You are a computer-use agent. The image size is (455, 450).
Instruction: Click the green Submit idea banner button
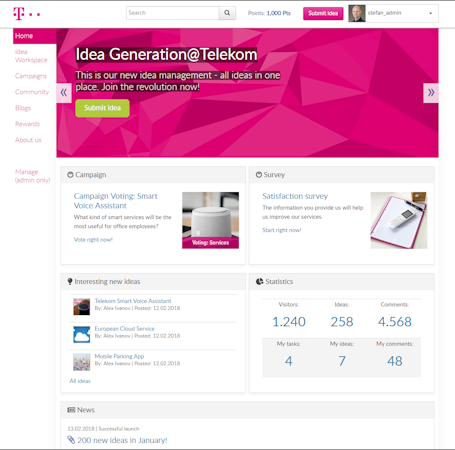coord(102,108)
